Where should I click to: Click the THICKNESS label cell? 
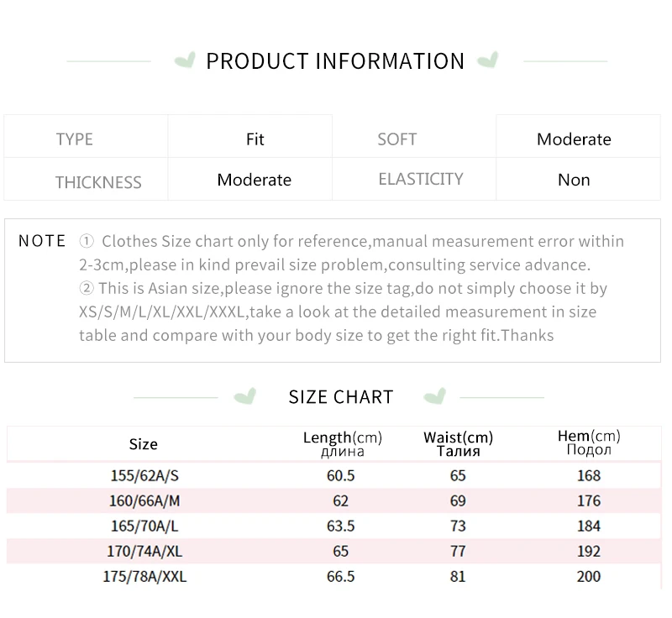click(x=98, y=182)
